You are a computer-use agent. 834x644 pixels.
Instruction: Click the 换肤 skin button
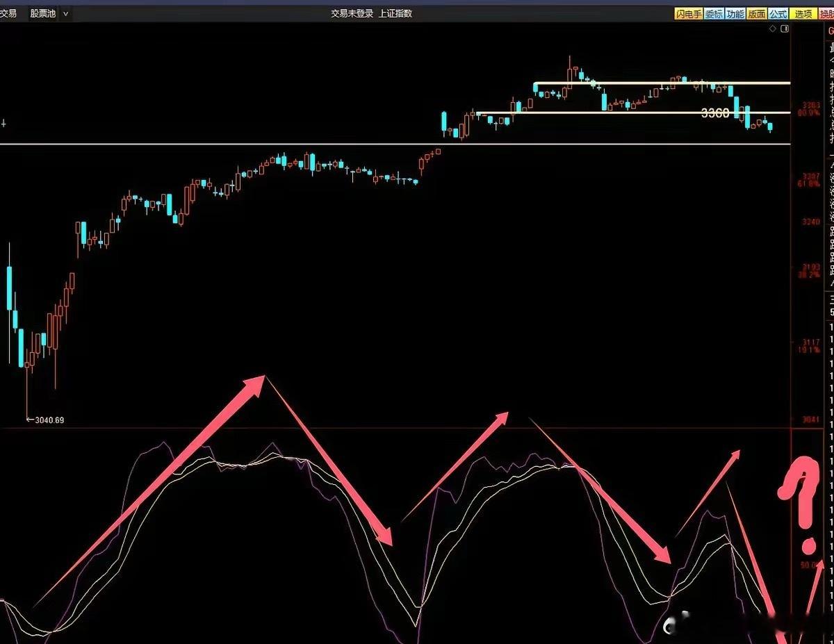click(x=826, y=14)
